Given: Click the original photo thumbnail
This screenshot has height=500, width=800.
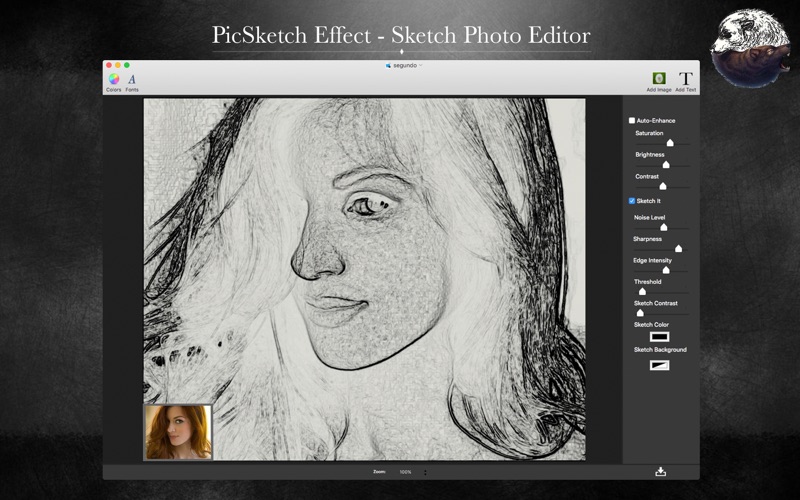Looking at the screenshot, I should click(178, 432).
